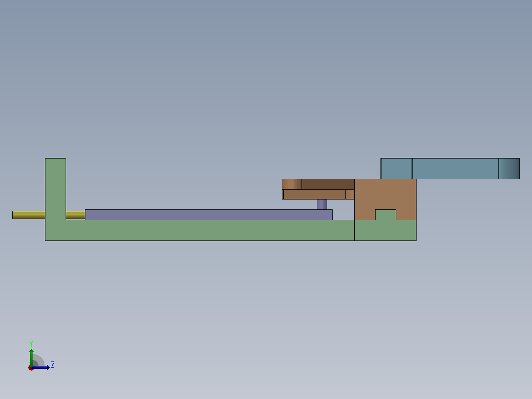This screenshot has height=399, width=532.
Task: Select the tall vertical wall of the green bracket
Action: [56, 189]
